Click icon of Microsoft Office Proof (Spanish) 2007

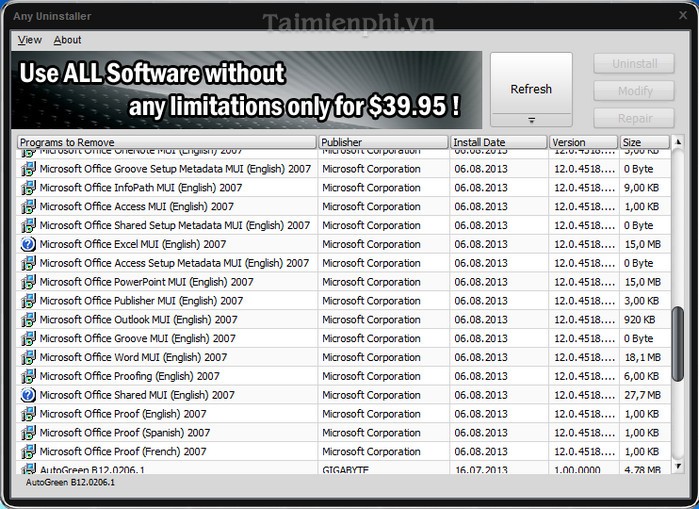(28, 433)
